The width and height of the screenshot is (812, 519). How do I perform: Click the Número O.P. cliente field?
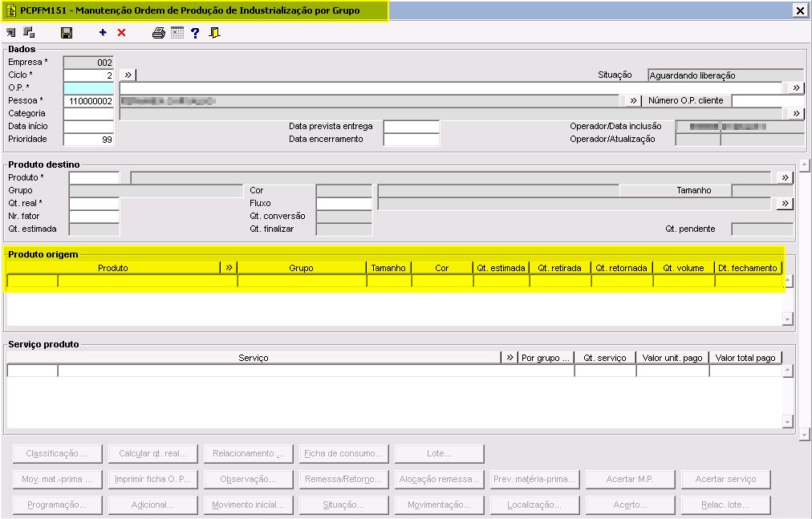pyautogui.click(x=768, y=101)
